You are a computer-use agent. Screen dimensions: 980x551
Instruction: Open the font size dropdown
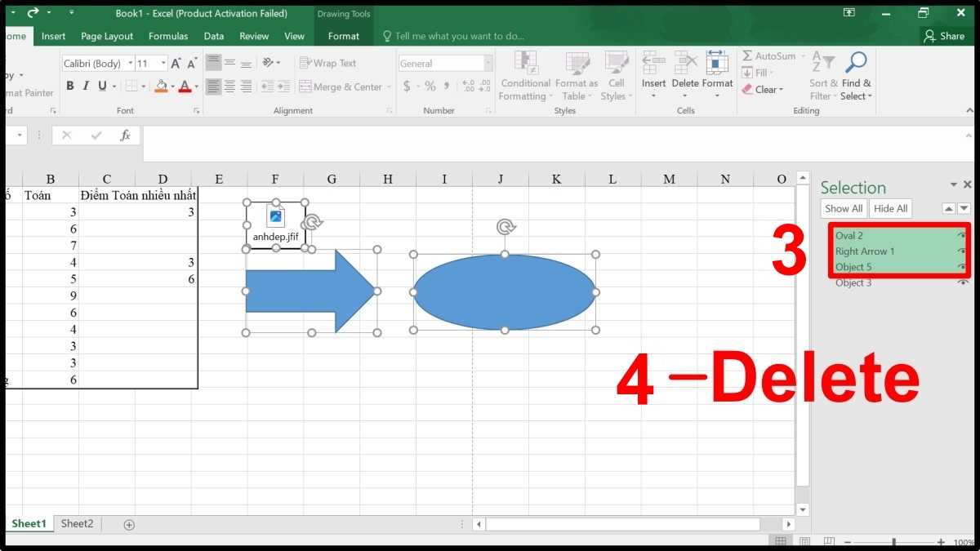[x=163, y=64]
